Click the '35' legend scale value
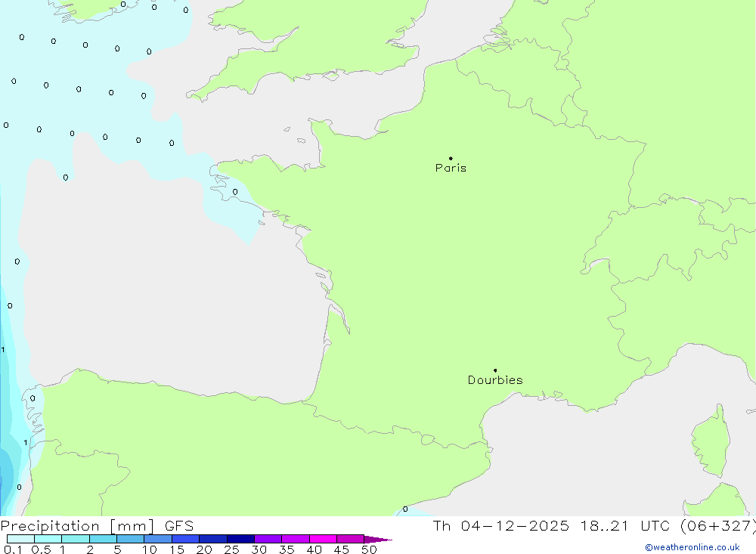 [287, 549]
